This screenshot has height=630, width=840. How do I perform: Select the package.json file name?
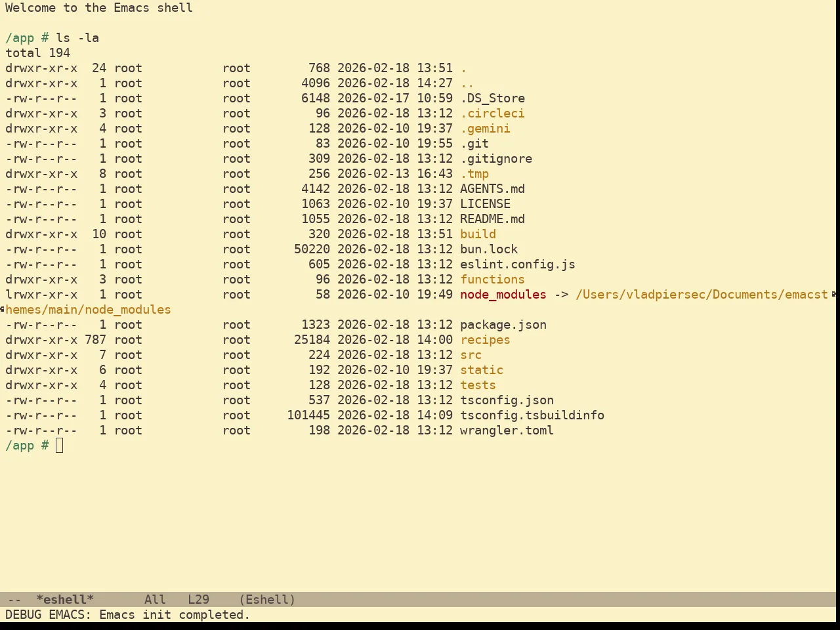coord(503,325)
